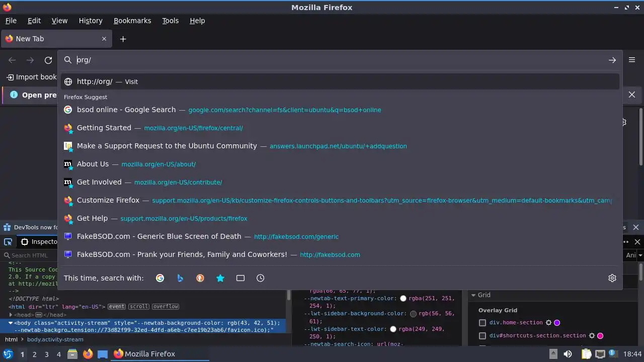644x362 pixels.
Task: Search this time in History clock icon
Action: pos(261,278)
